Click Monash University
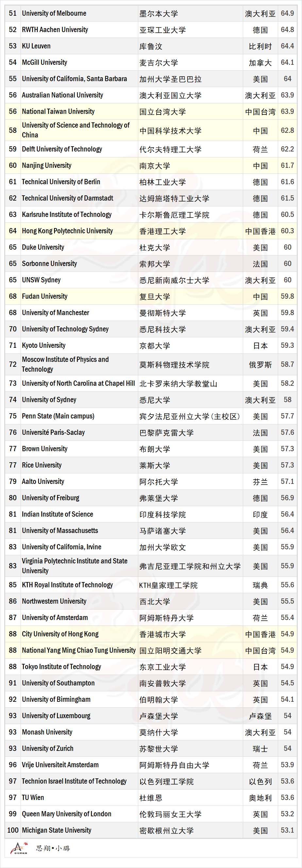This screenshot has height=868, width=302. click(x=47, y=732)
